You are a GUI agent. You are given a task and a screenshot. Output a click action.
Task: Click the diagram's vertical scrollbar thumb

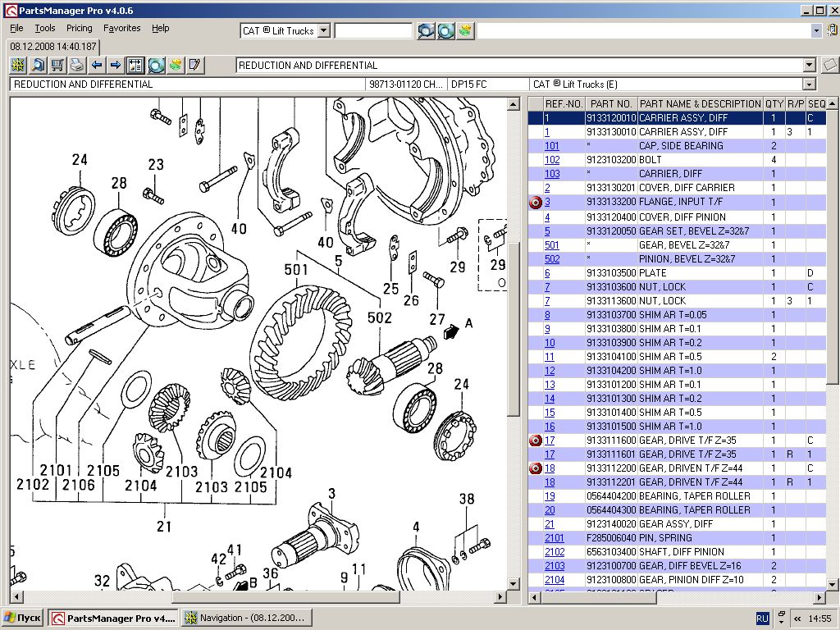click(514, 328)
